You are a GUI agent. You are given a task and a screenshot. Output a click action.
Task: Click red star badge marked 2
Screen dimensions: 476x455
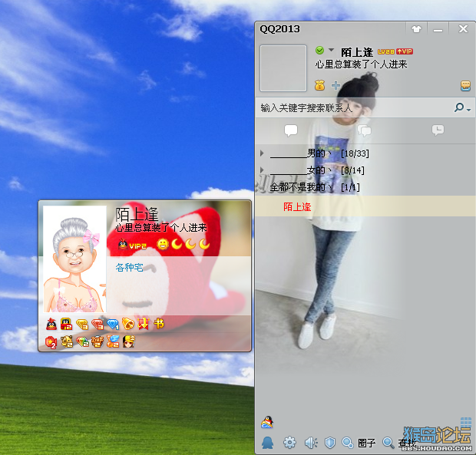(51, 342)
